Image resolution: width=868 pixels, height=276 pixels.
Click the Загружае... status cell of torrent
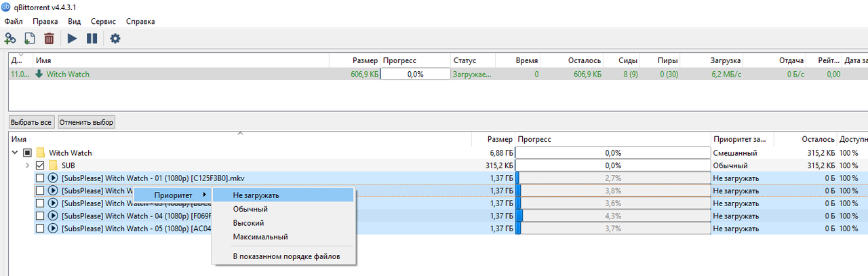pyautogui.click(x=472, y=74)
